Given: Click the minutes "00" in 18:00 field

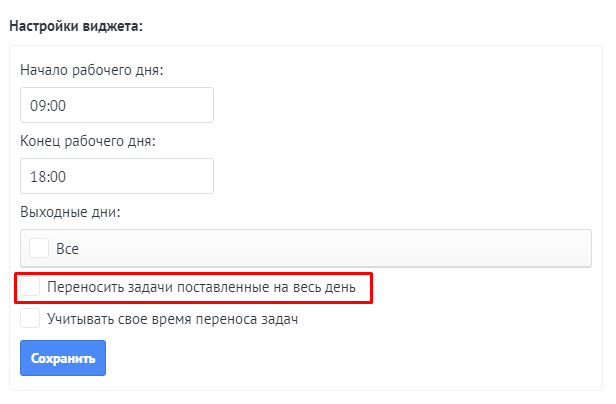Looking at the screenshot, I should (57, 177).
